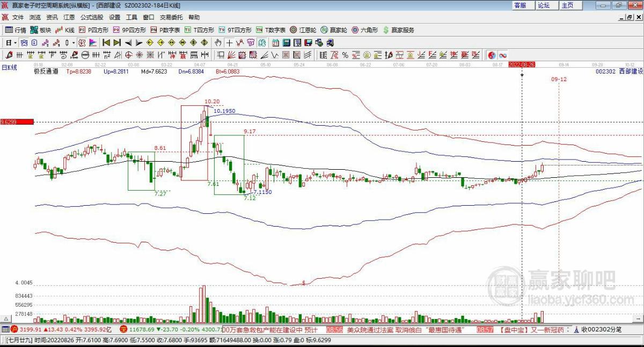Open the 窗口 menu
The image size is (644, 347).
pos(149,17)
